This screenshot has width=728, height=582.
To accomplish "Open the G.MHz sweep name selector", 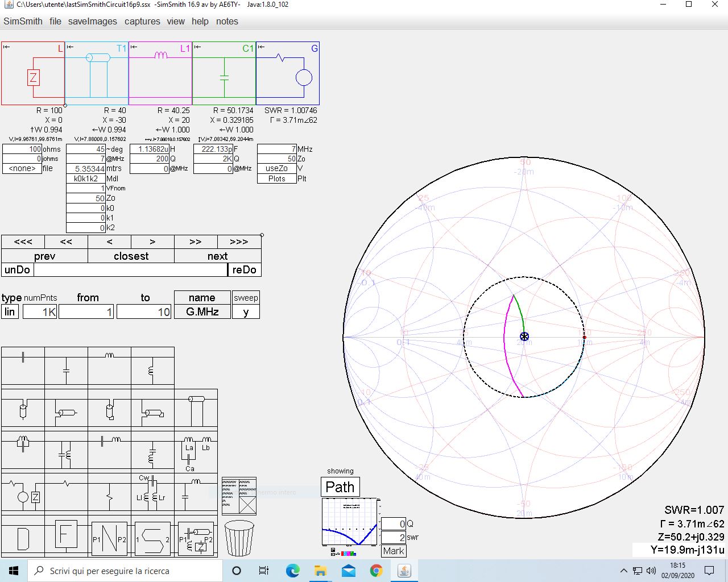I will coord(202,311).
